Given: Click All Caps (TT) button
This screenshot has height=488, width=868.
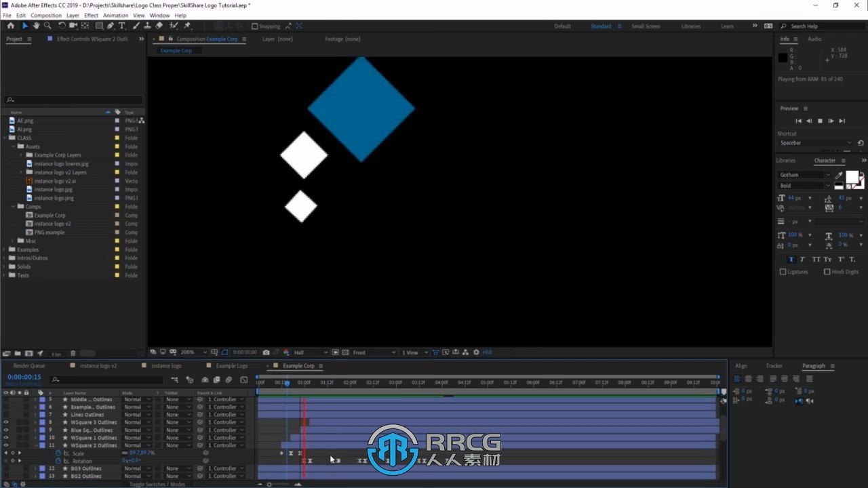Looking at the screenshot, I should pos(816,260).
